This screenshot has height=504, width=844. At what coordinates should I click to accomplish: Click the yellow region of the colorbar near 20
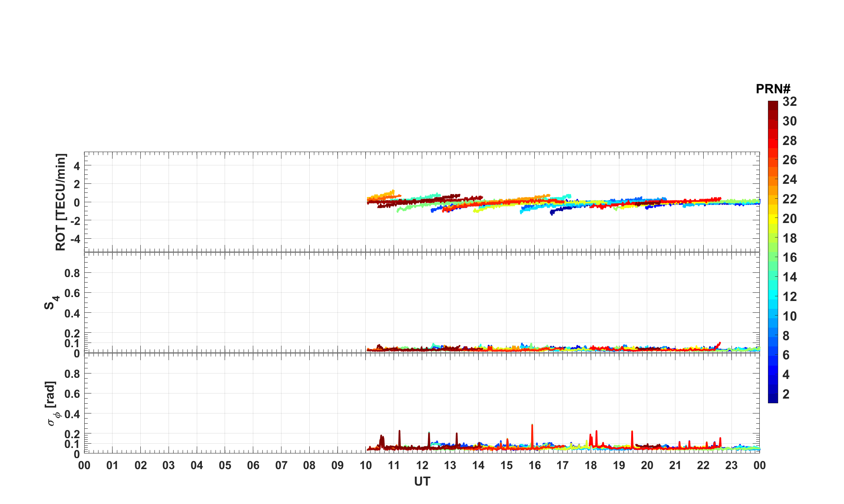773,219
